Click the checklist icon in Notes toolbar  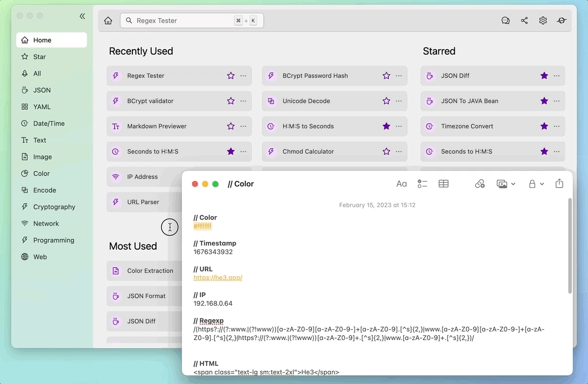click(422, 184)
